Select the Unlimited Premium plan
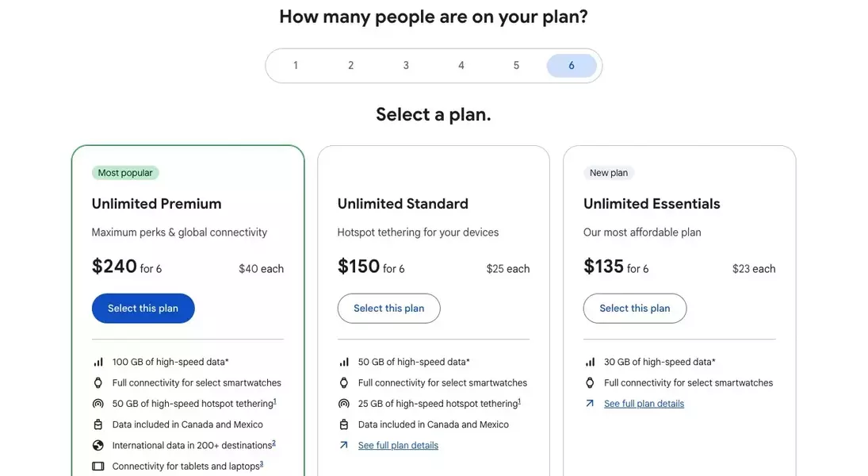 (x=143, y=308)
